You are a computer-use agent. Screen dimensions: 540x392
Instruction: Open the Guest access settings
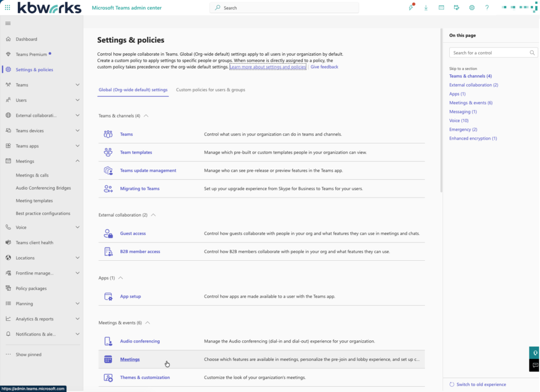pyautogui.click(x=133, y=233)
